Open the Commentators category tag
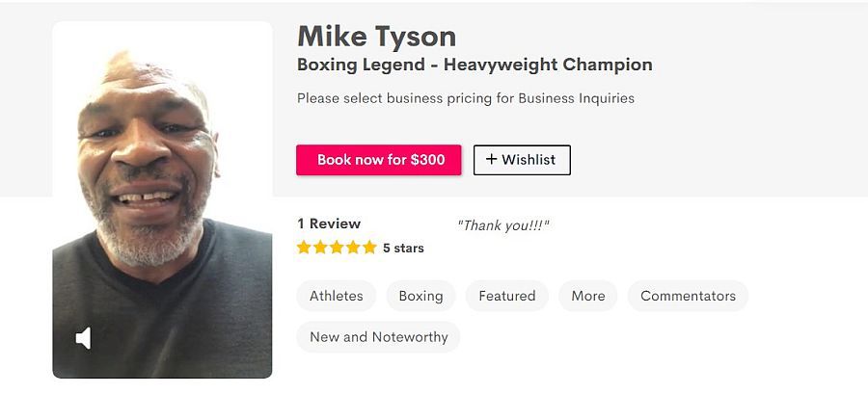The width and height of the screenshot is (868, 420). [688, 296]
